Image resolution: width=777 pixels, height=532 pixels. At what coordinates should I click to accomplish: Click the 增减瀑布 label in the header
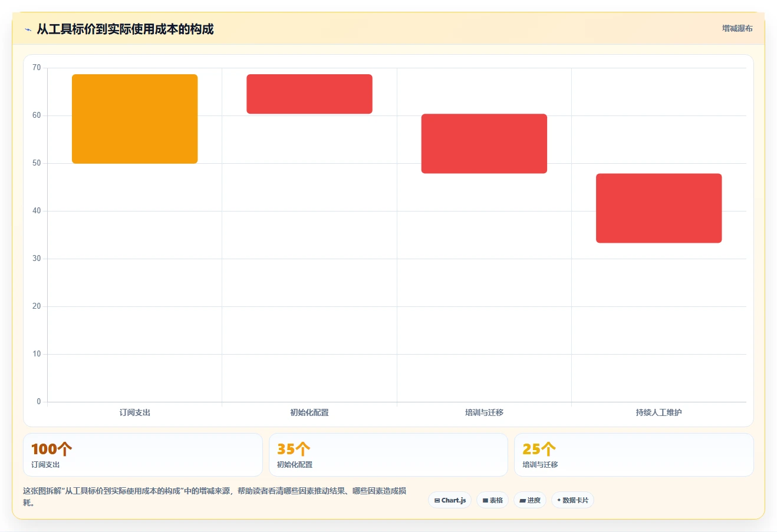click(737, 28)
